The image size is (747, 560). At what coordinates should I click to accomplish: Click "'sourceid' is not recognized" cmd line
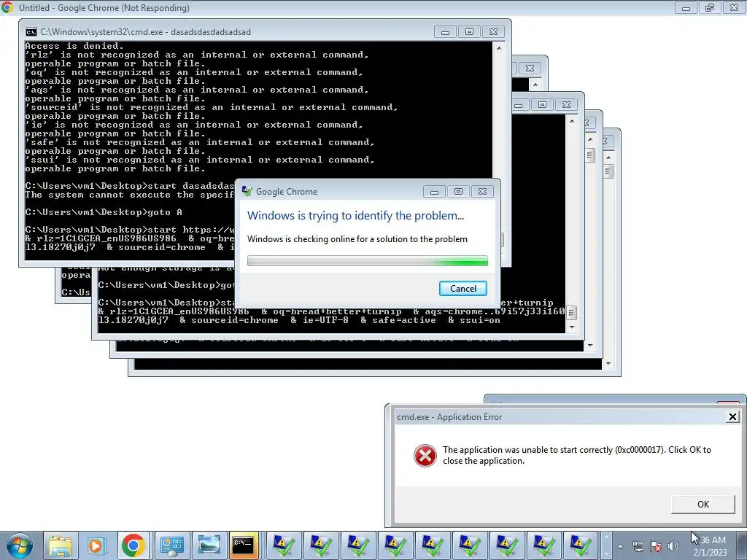pyautogui.click(x=212, y=108)
